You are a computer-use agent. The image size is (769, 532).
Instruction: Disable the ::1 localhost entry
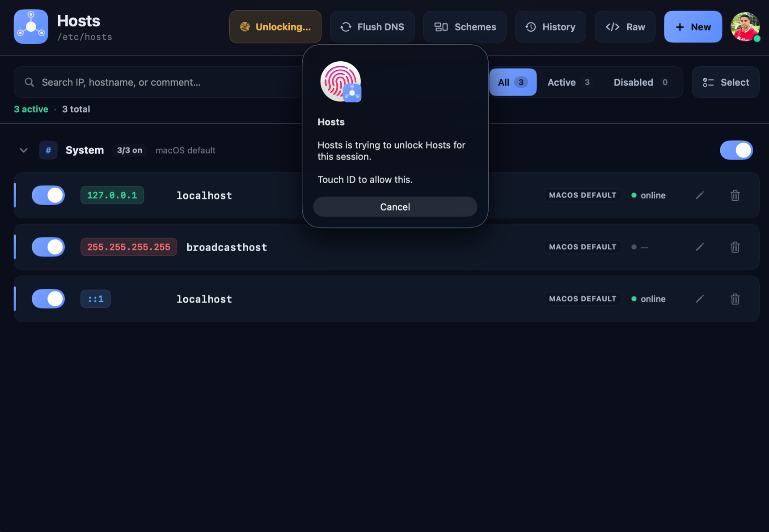pos(48,299)
